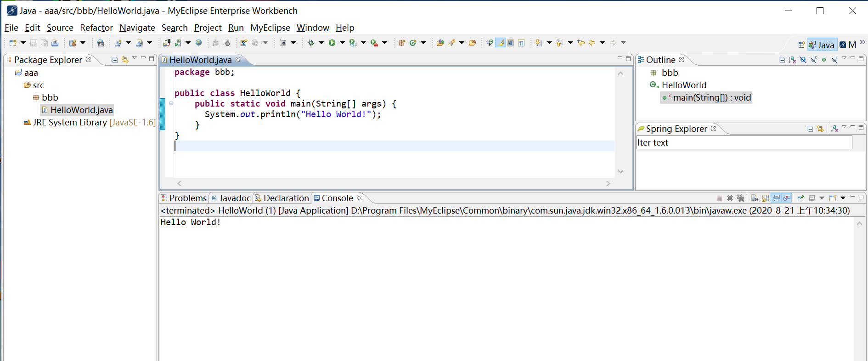
Task: Toggle Hide Static Members in Outline
Action: point(813,60)
